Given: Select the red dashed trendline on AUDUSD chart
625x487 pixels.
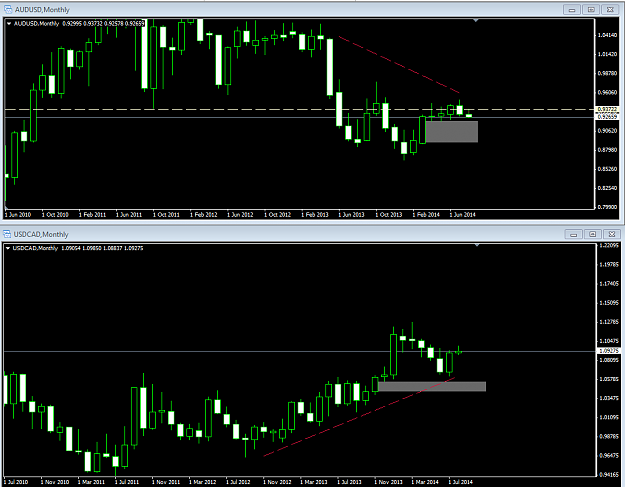Looking at the screenshot, I should click(399, 65).
